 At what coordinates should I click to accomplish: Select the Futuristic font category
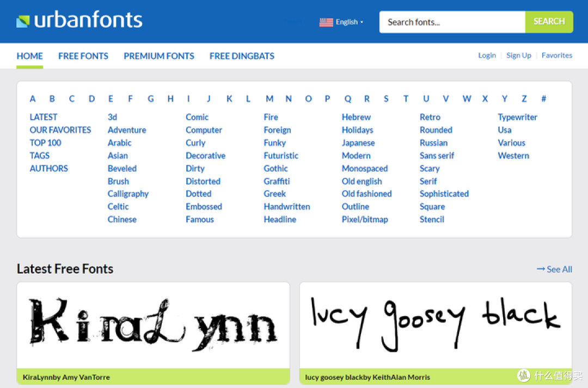281,156
